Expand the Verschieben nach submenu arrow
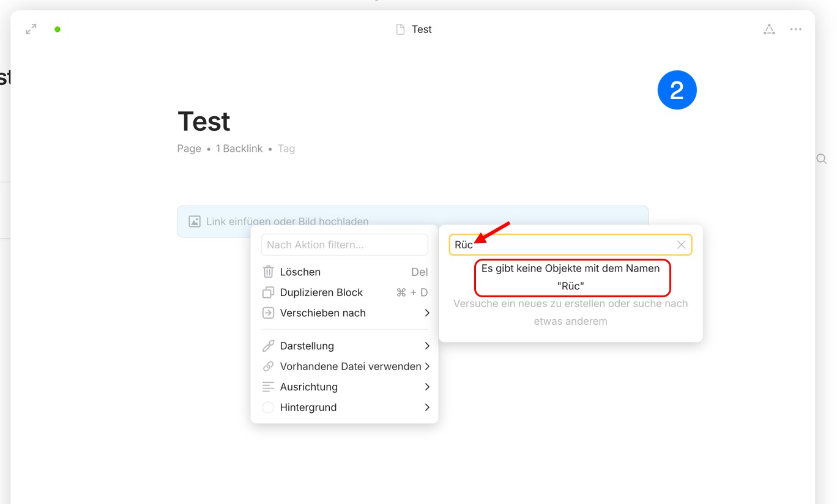 426,313
